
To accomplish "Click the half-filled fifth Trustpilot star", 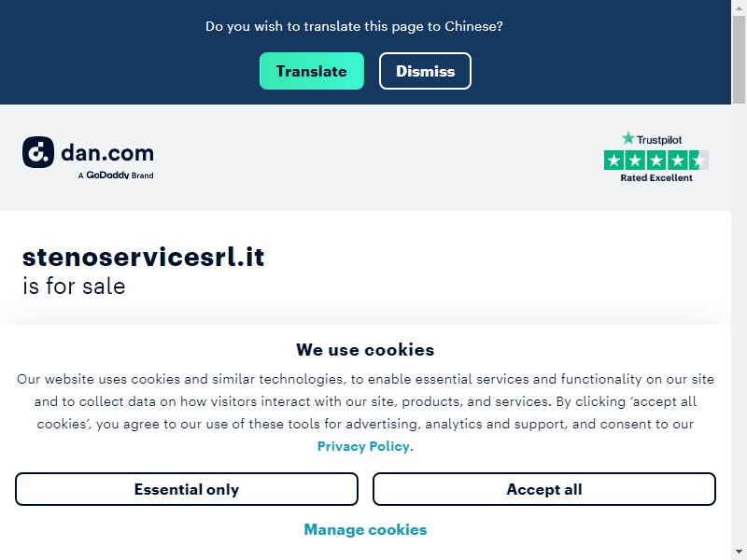I will pos(698,160).
